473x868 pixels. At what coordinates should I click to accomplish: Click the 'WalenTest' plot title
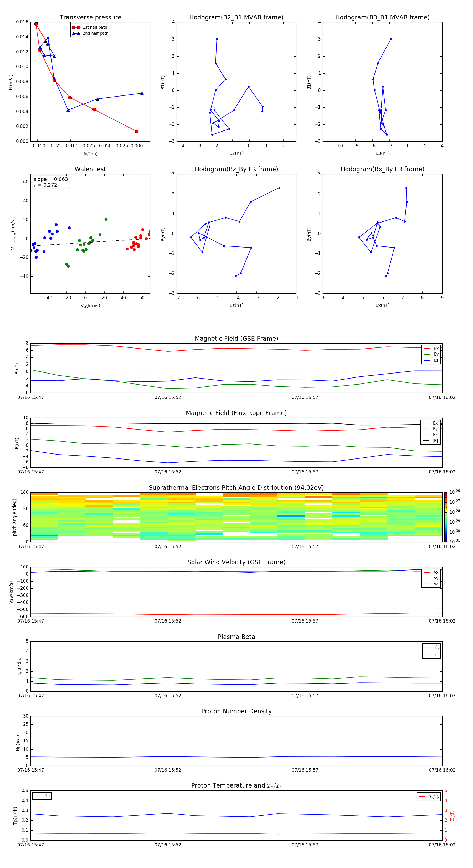point(90,169)
